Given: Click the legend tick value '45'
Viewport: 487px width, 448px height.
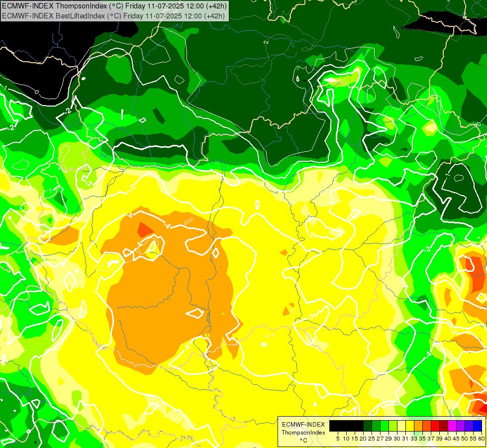Looking at the screenshot, I should (456, 439).
